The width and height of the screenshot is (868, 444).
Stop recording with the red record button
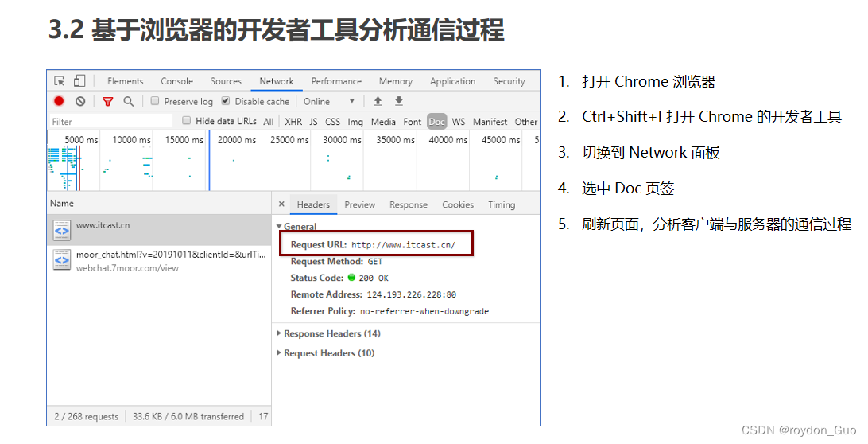click(x=59, y=101)
